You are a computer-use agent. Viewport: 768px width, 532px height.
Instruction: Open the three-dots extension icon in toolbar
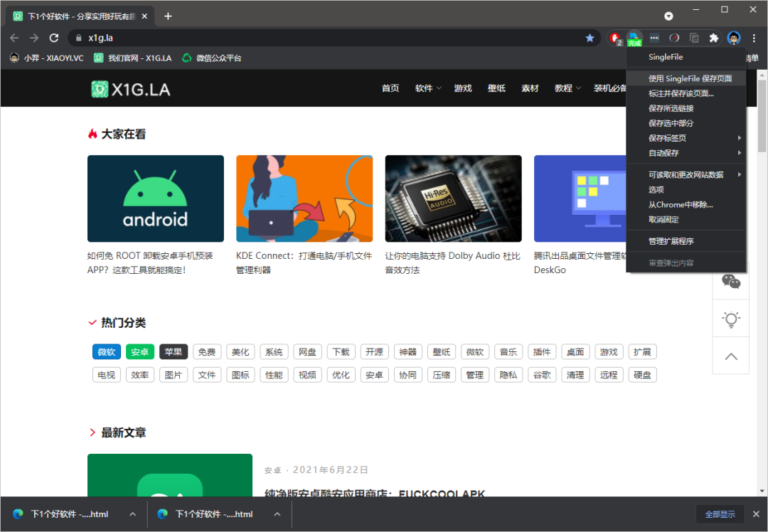pos(654,38)
